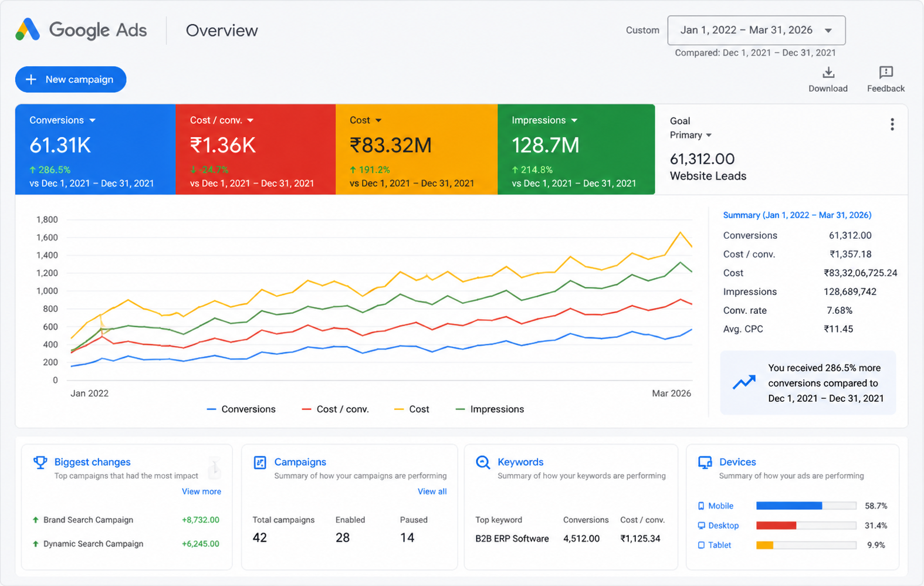The image size is (924, 586).
Task: Click enabled campaigns value 28
Action: tap(343, 537)
